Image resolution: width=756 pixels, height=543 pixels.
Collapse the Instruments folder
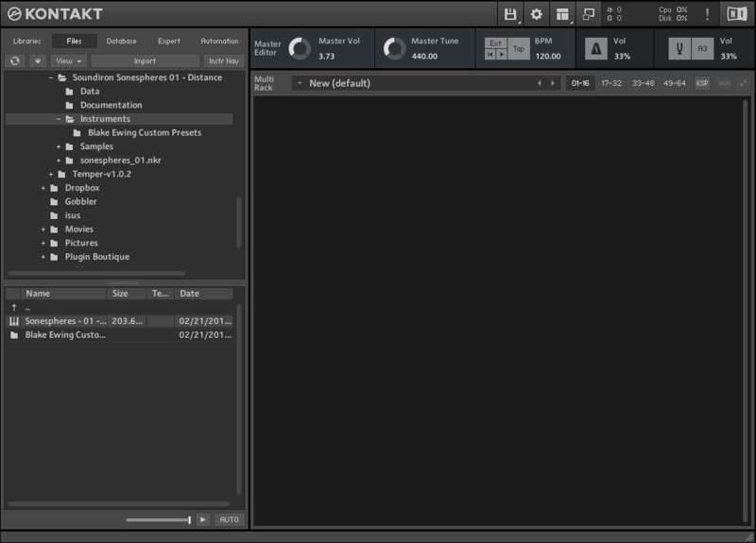click(x=58, y=119)
